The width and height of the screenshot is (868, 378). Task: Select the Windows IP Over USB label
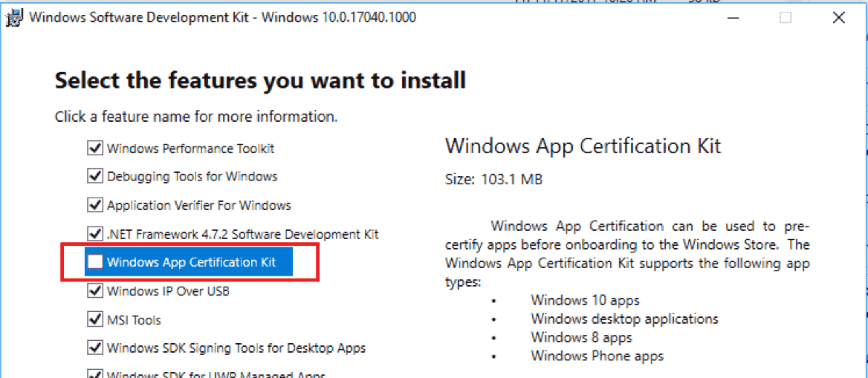tap(168, 290)
